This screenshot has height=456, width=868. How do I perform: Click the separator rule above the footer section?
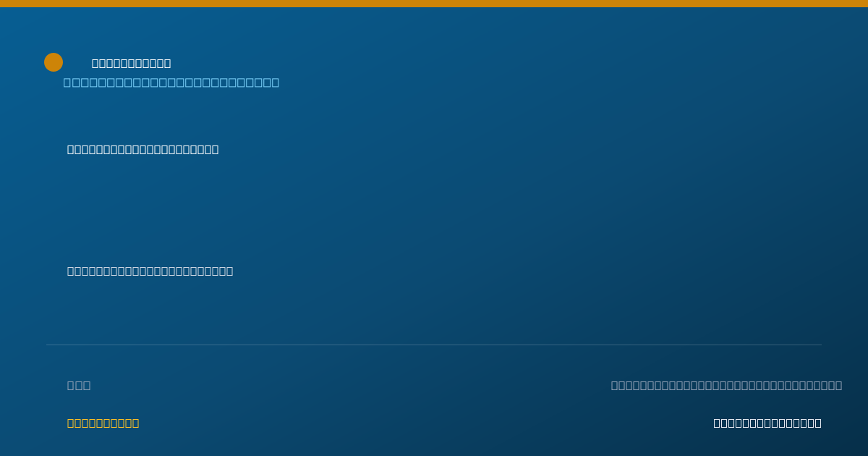pyautogui.click(x=434, y=345)
